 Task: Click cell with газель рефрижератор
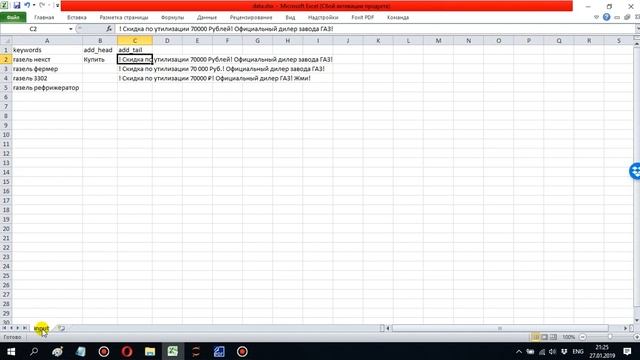tap(47, 88)
